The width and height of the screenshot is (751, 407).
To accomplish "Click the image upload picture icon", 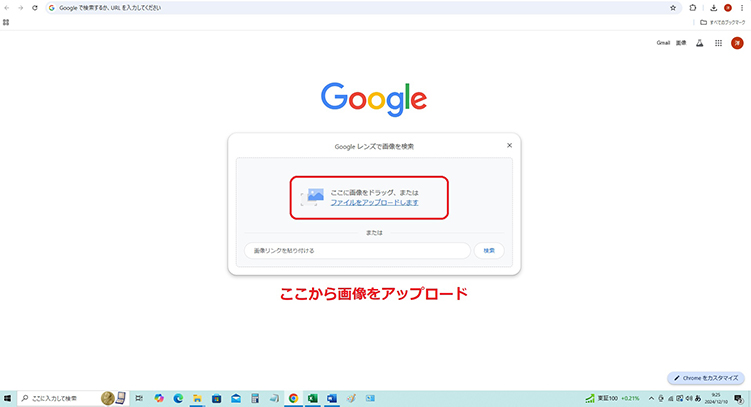I will pos(312,197).
